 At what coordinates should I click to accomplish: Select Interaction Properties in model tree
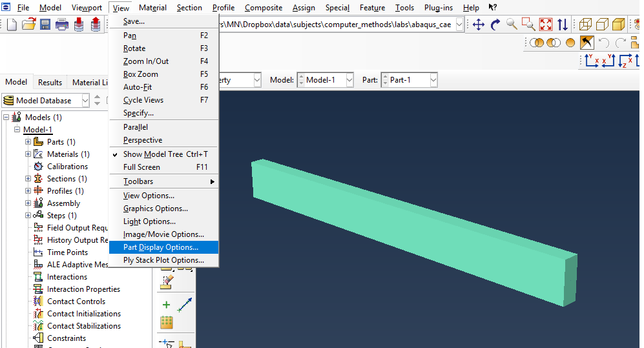point(83,289)
